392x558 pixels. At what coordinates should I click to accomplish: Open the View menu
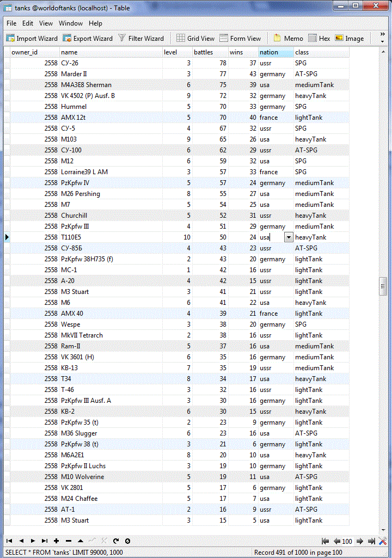[x=46, y=23]
